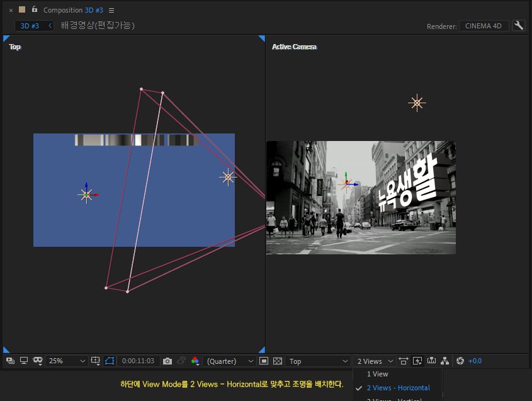Click the Primary Viewer monitor icon
532x401 pixels.
24,361
